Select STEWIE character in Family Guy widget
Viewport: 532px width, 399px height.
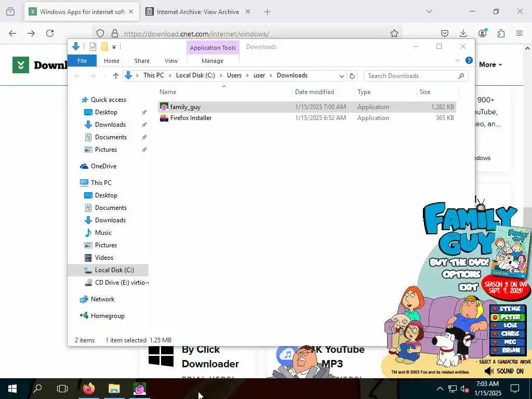[508, 309]
